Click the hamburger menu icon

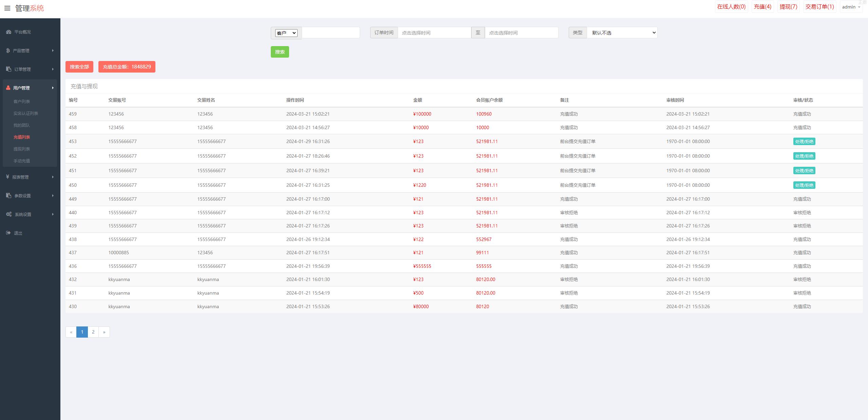click(7, 8)
